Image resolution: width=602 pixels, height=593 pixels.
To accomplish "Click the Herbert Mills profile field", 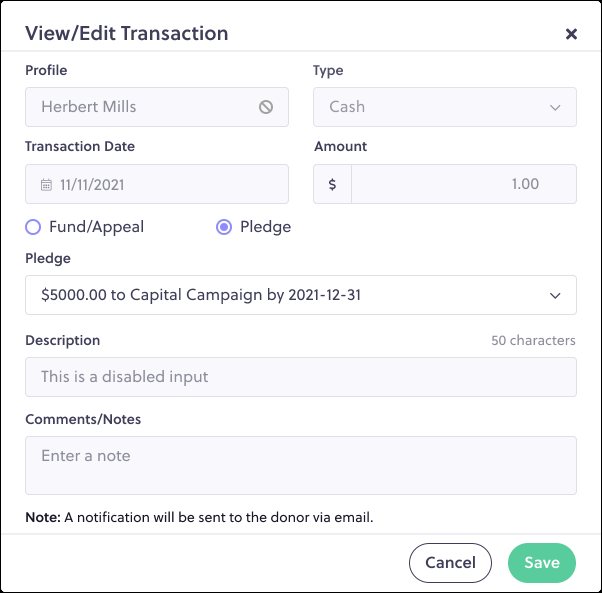I will coord(157,107).
